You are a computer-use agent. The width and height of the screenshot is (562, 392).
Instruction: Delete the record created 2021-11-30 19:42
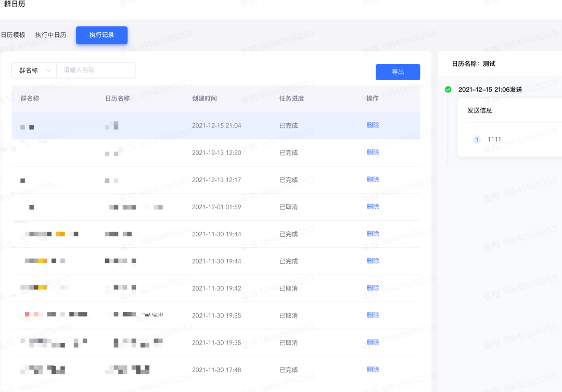coord(373,288)
